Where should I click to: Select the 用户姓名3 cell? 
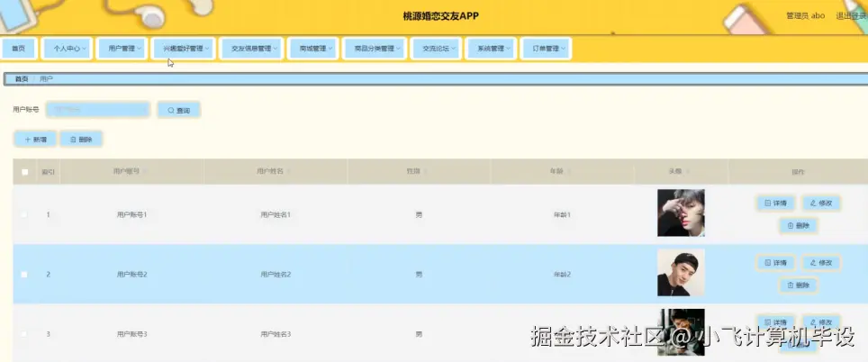276,334
